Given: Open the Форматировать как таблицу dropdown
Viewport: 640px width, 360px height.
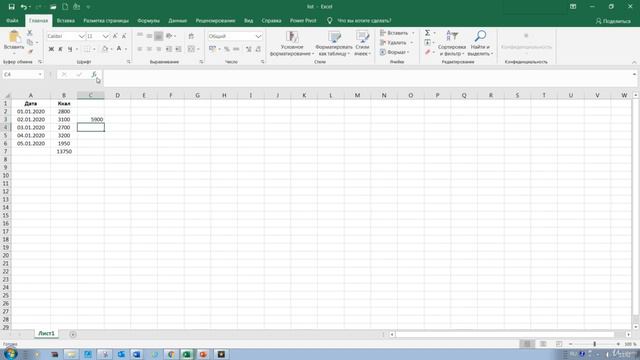Looking at the screenshot, I should click(x=334, y=43).
